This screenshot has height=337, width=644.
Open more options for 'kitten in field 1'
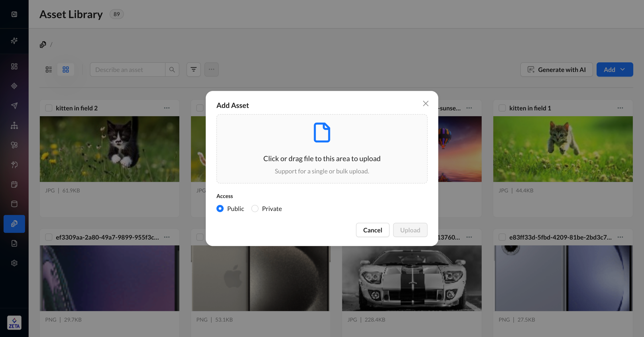pyautogui.click(x=620, y=108)
